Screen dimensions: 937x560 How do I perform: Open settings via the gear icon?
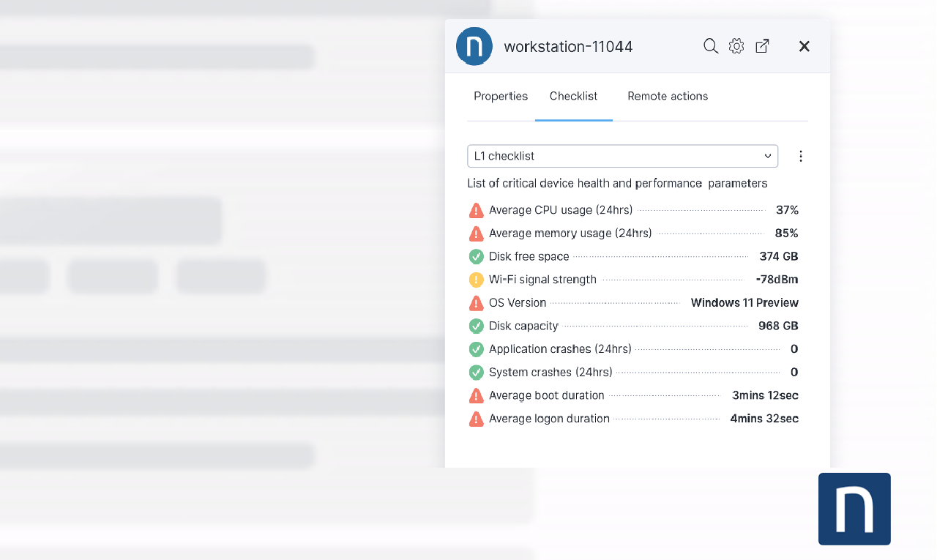736,46
